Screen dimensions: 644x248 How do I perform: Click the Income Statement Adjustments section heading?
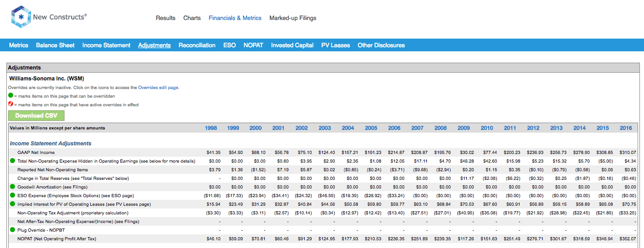point(51,144)
